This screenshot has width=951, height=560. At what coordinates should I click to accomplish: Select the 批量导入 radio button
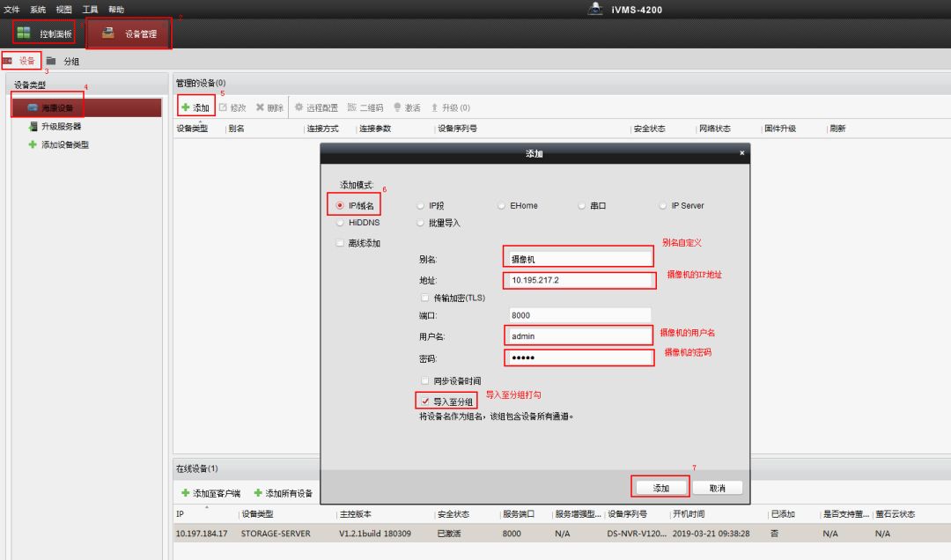(x=420, y=223)
